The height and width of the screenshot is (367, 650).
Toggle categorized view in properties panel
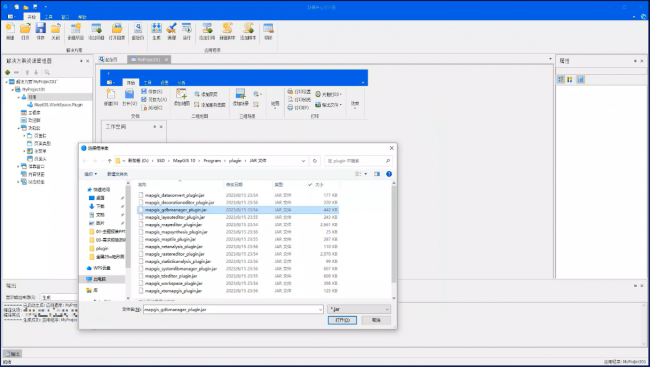(x=561, y=79)
